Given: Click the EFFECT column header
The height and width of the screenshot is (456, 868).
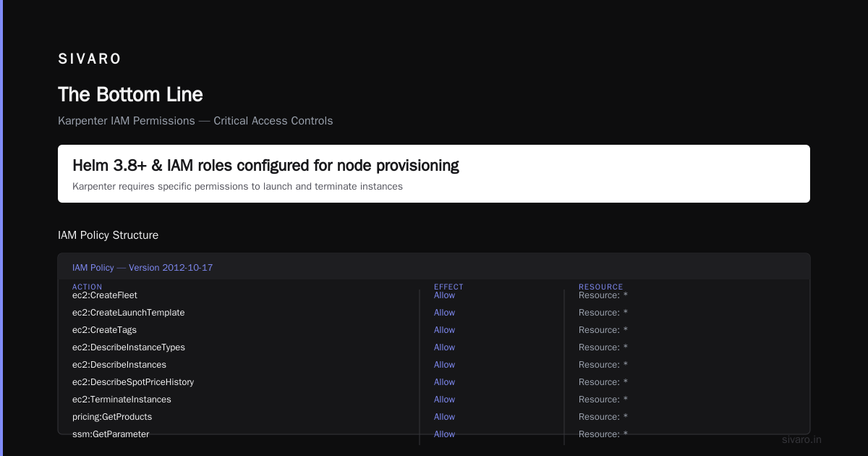Looking at the screenshot, I should pos(448,287).
